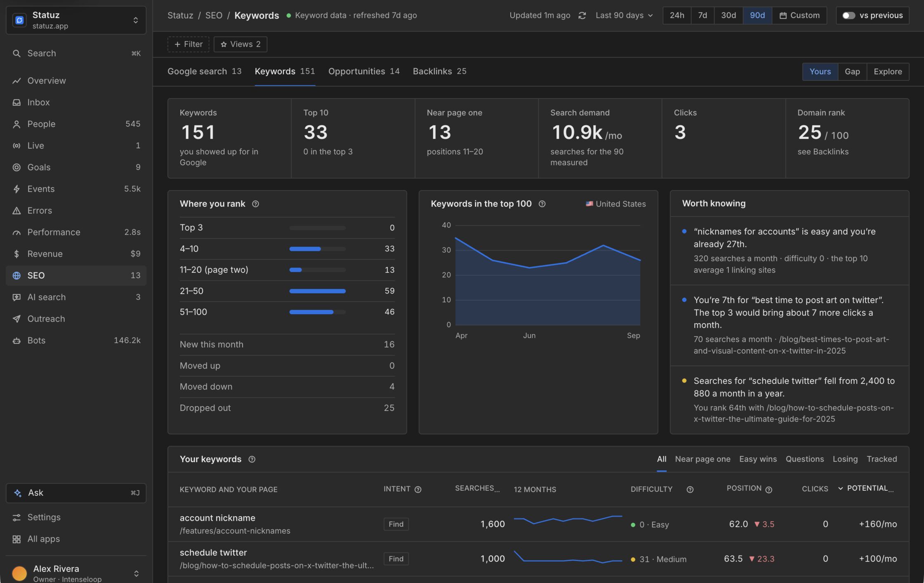
Task: Click the Difficulty column help icon
Action: (x=690, y=489)
